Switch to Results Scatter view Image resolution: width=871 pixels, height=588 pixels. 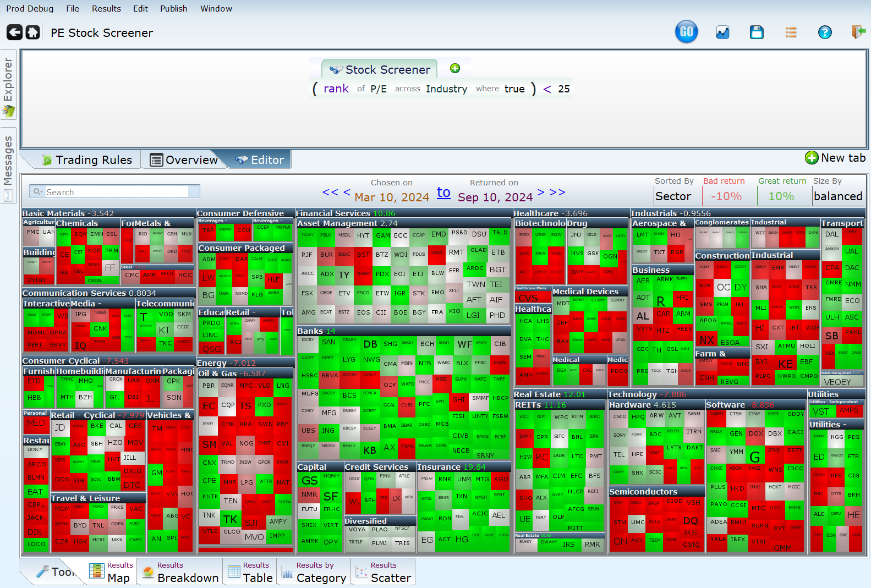pyautogui.click(x=384, y=572)
